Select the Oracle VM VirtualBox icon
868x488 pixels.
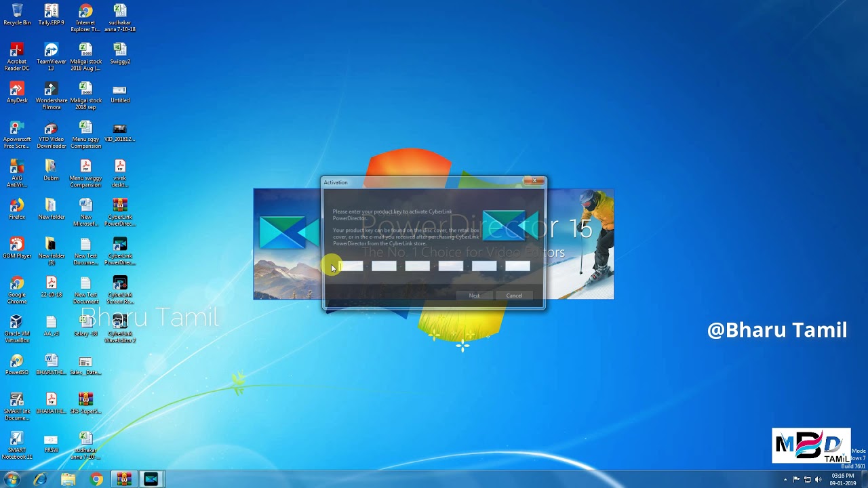17,329
